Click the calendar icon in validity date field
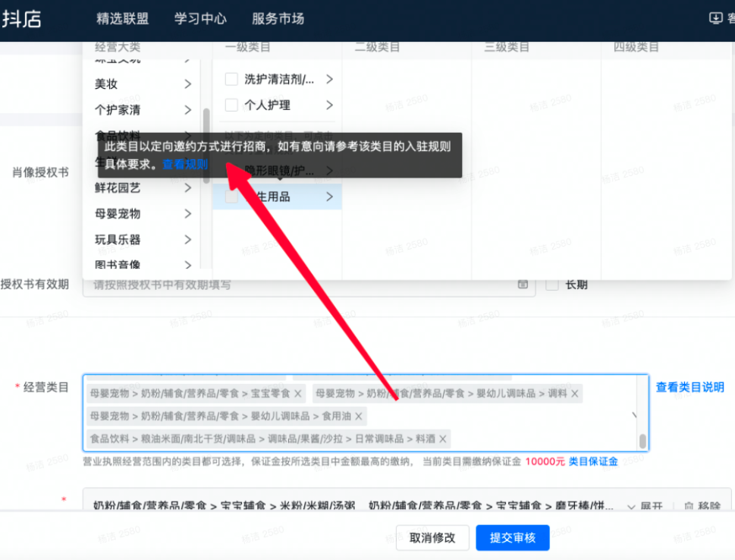 pos(523,285)
